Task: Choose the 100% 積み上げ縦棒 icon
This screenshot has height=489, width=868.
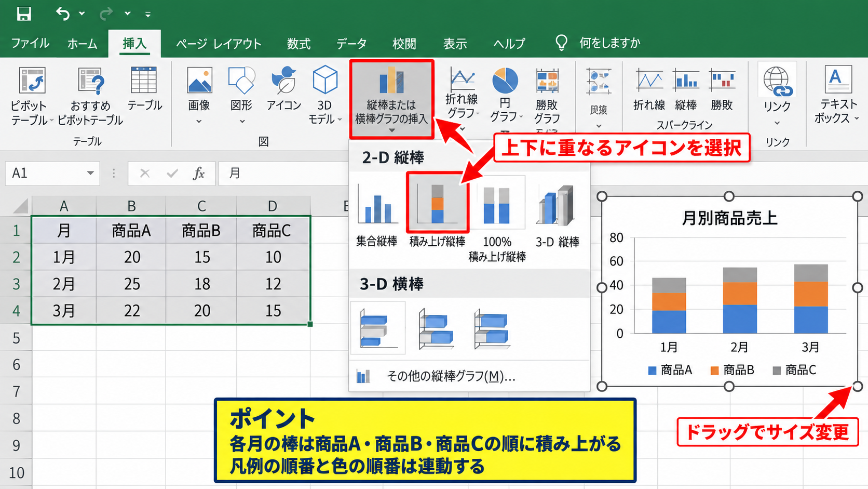Action: (x=497, y=203)
